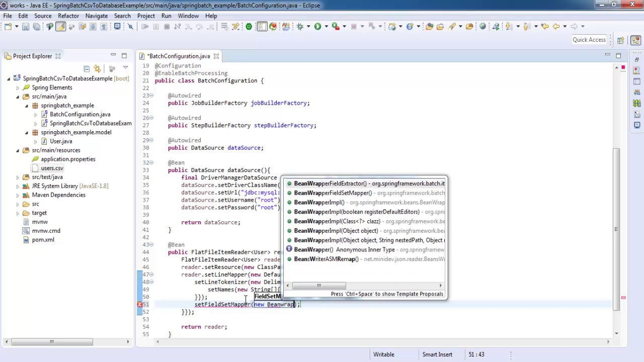Expand the Maven Dependencies node
Screen dimensions: 644x362
[x=18, y=195]
